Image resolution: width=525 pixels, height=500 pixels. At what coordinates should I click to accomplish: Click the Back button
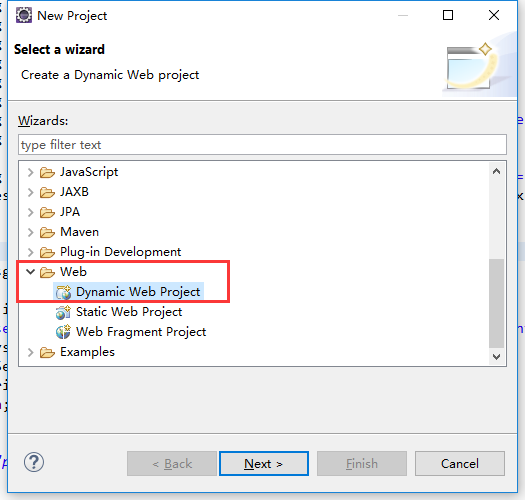[172, 463]
